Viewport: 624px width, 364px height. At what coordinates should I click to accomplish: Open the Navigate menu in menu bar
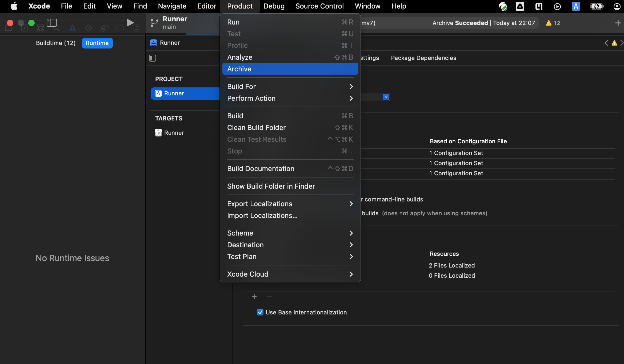point(172,6)
